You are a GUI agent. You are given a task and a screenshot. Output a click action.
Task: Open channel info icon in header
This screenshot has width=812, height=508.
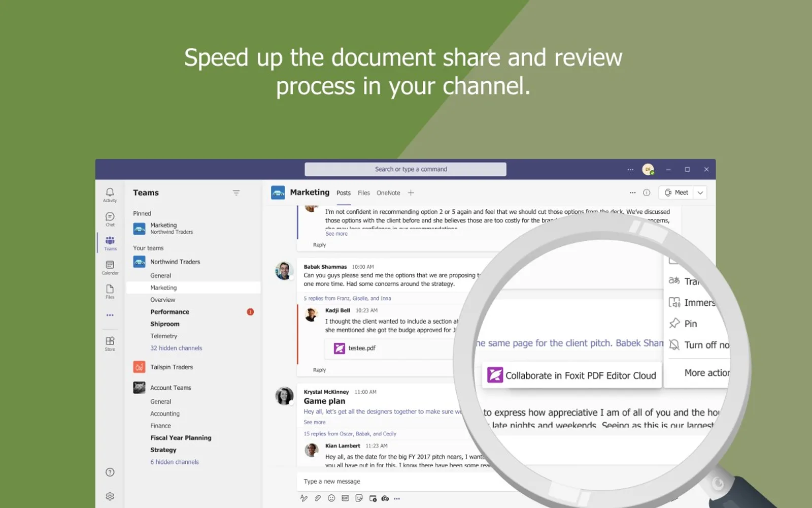(x=647, y=193)
